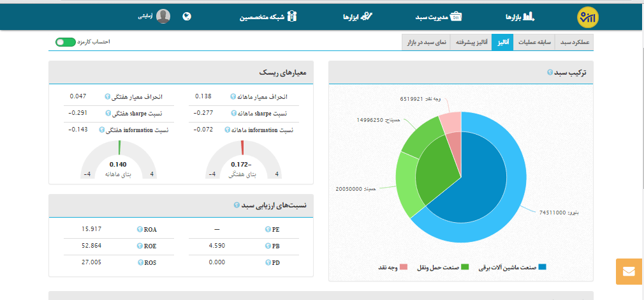644x300 pixels.
Task: Click help icon beside نسبت information ماهانه
Action: [228, 130]
